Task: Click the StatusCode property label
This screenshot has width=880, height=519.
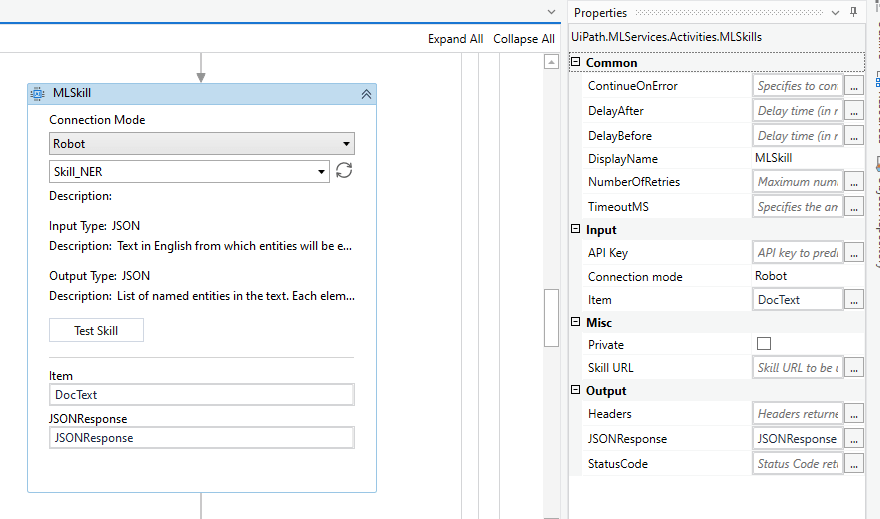Action: point(617,464)
